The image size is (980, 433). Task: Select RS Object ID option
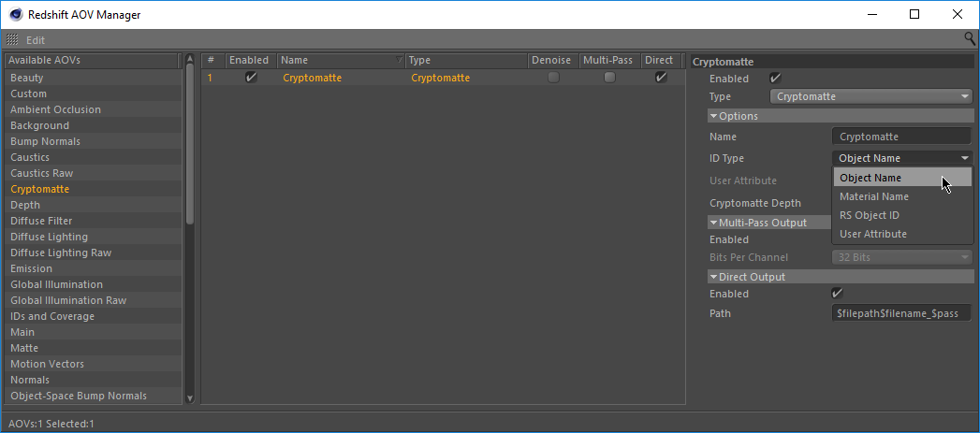(869, 215)
